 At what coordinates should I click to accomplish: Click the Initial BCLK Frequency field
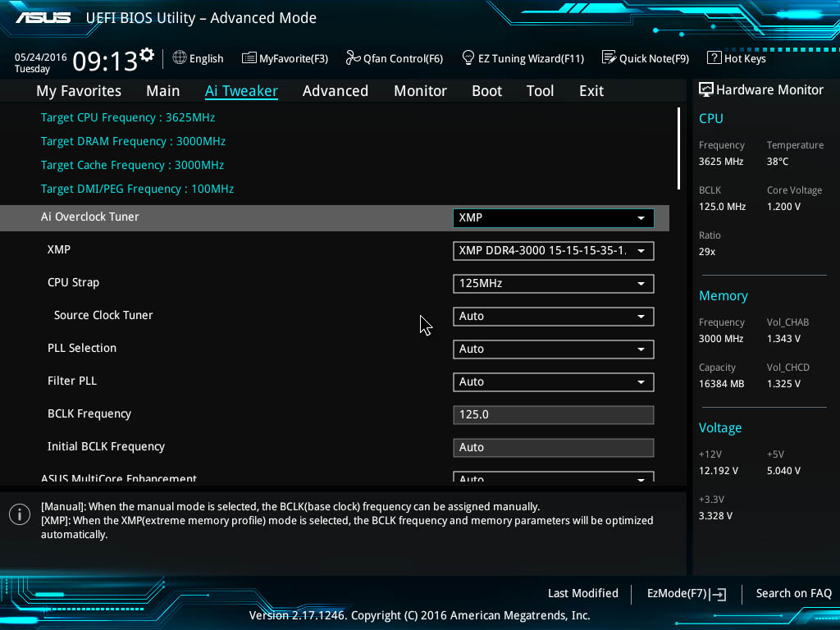click(x=554, y=447)
